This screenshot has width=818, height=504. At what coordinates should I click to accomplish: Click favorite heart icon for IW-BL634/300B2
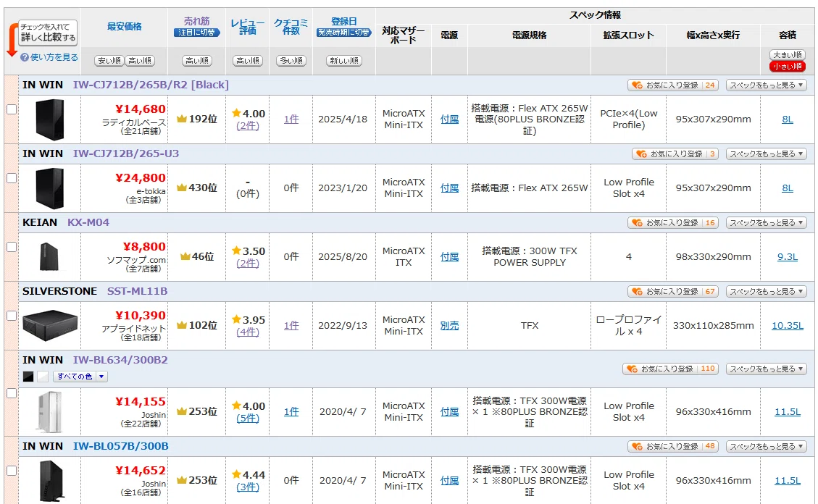point(632,369)
